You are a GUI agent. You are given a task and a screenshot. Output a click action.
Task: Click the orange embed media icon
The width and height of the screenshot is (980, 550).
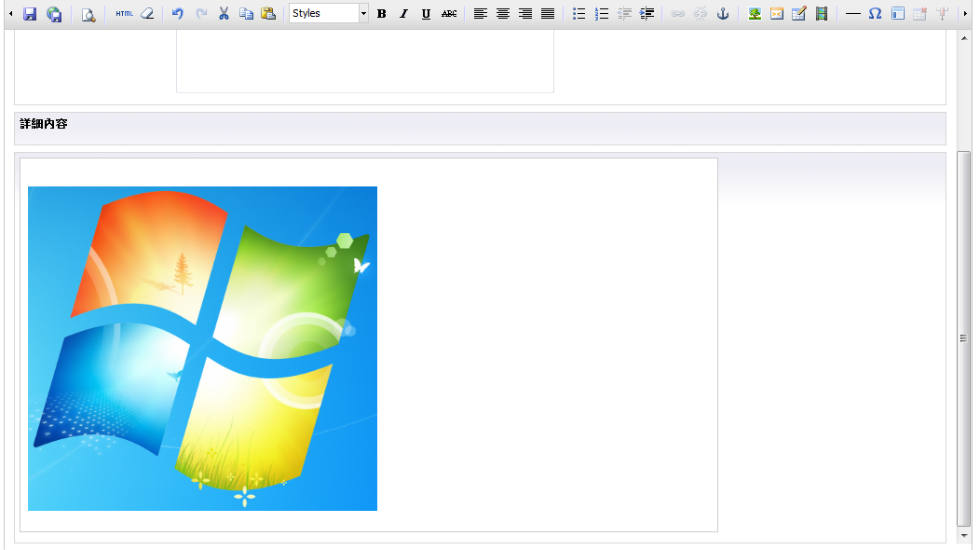point(777,13)
